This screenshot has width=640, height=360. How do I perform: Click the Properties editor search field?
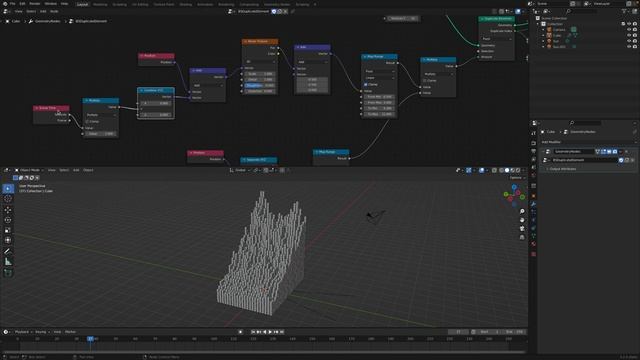point(585,123)
